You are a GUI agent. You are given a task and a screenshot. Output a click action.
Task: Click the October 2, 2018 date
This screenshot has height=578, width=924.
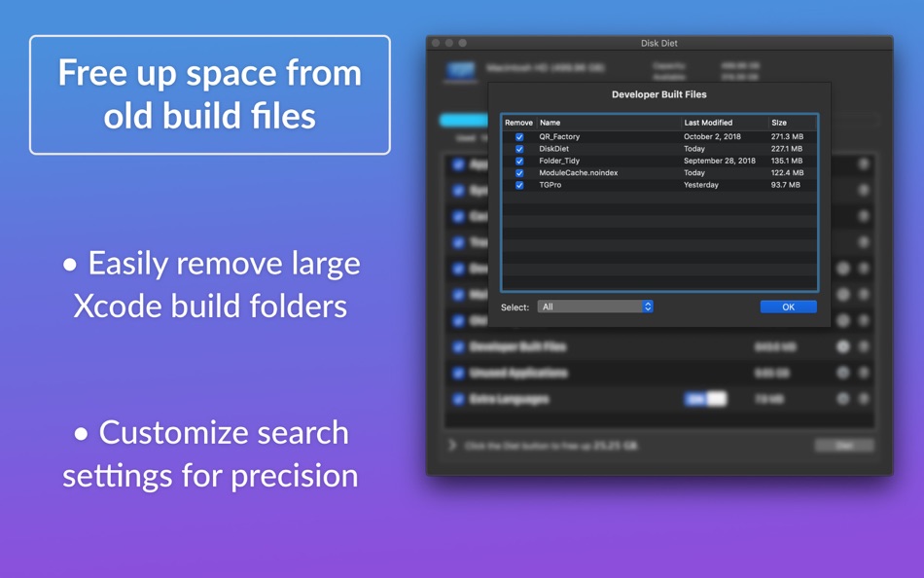[712, 137]
